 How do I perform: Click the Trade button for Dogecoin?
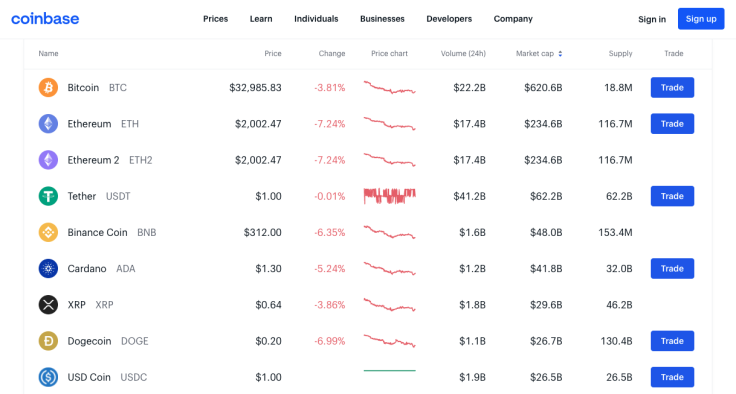(x=672, y=341)
